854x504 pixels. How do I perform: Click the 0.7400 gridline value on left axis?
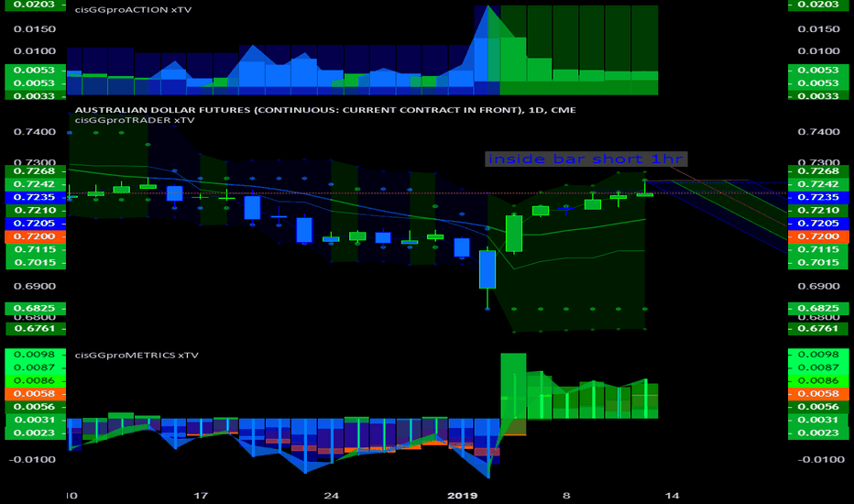(x=35, y=132)
